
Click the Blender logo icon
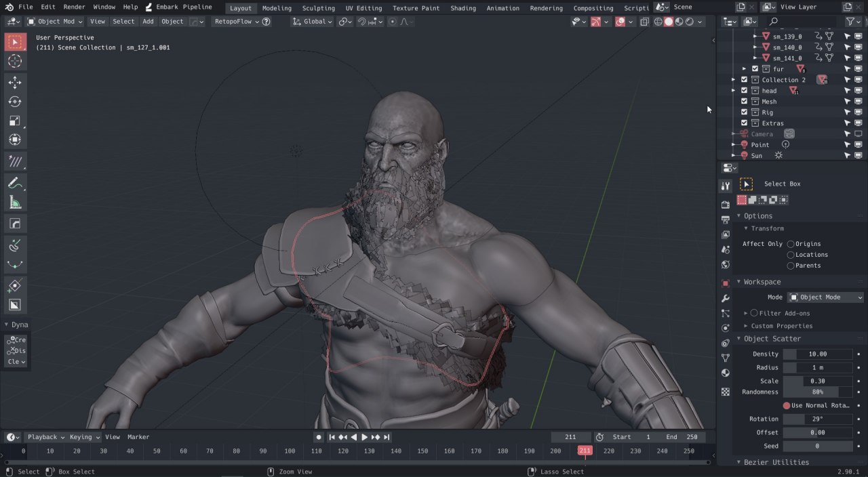click(x=8, y=7)
